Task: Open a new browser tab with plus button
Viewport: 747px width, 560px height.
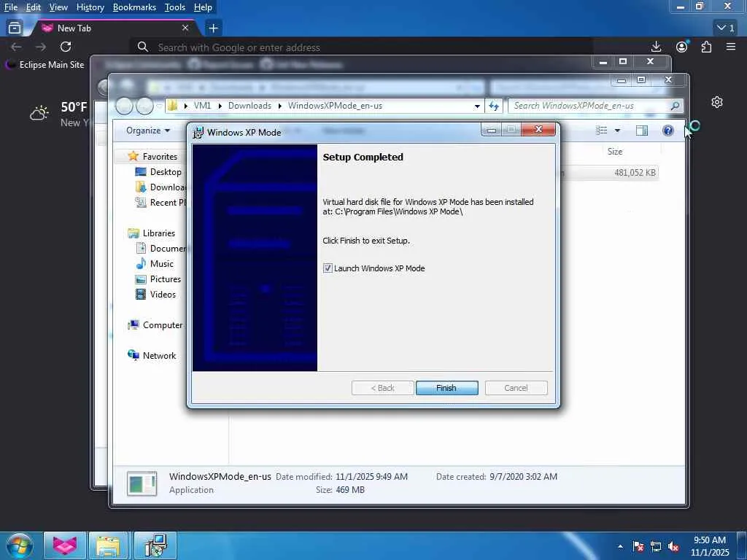Action: [x=213, y=28]
